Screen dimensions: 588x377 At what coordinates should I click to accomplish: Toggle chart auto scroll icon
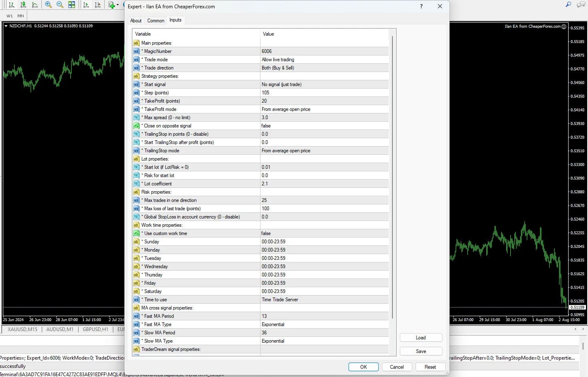pyautogui.click(x=86, y=5)
